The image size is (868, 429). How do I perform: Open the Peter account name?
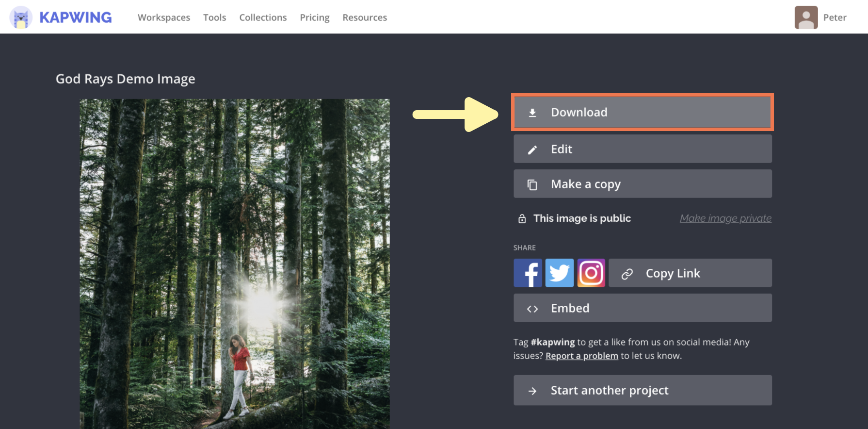(835, 17)
